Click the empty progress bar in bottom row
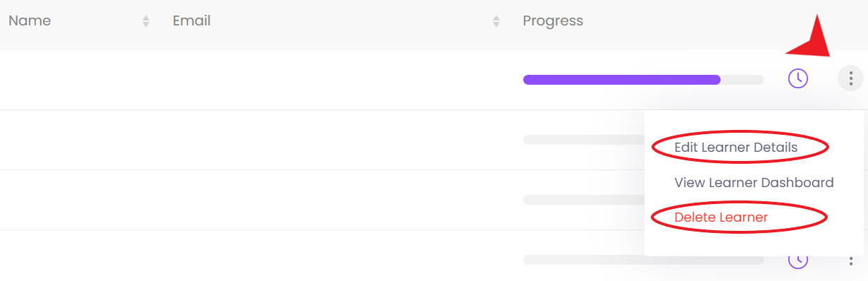 (643, 260)
